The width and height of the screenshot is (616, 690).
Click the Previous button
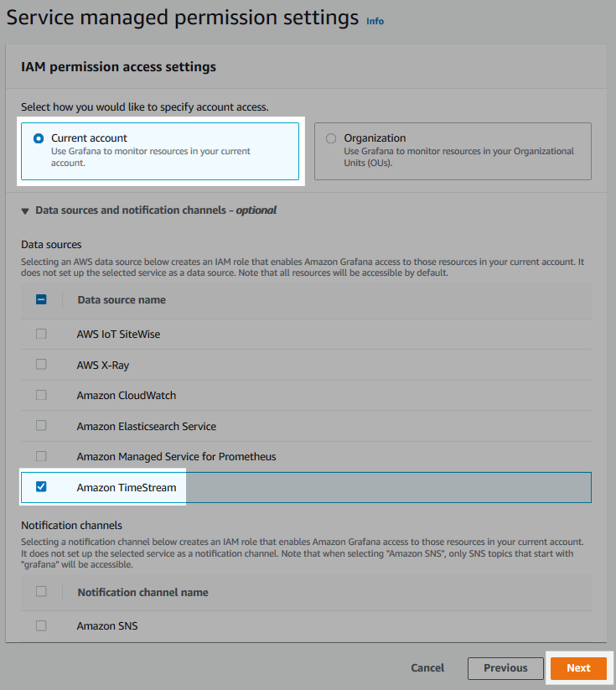pyautogui.click(x=505, y=668)
